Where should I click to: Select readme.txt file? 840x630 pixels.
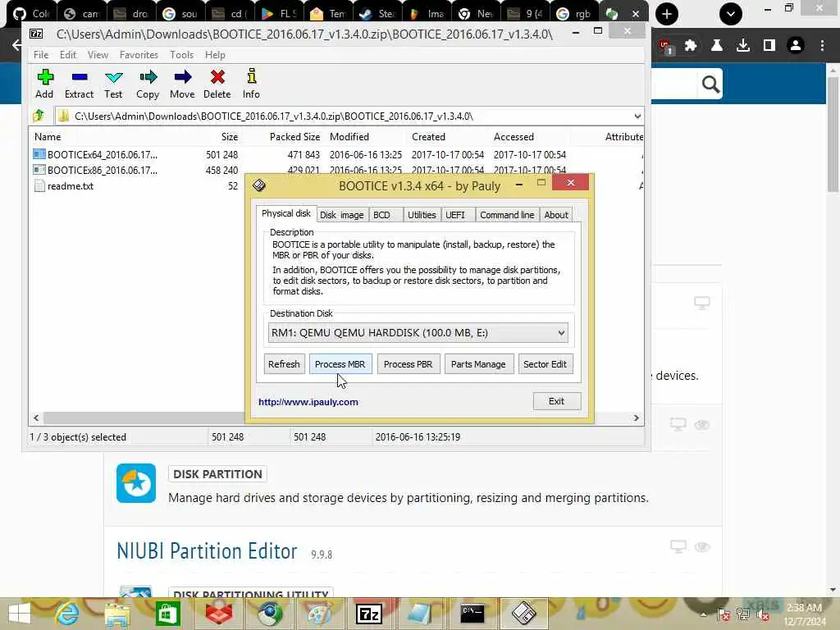(64, 186)
